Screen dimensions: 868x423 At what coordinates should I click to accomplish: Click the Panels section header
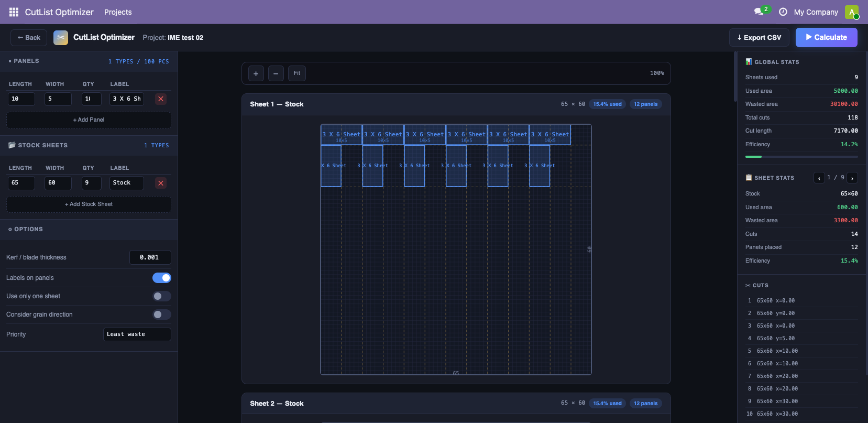tap(89, 61)
